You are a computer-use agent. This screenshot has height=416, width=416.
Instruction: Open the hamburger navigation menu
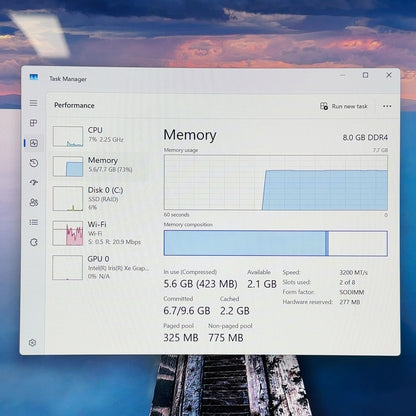(33, 103)
